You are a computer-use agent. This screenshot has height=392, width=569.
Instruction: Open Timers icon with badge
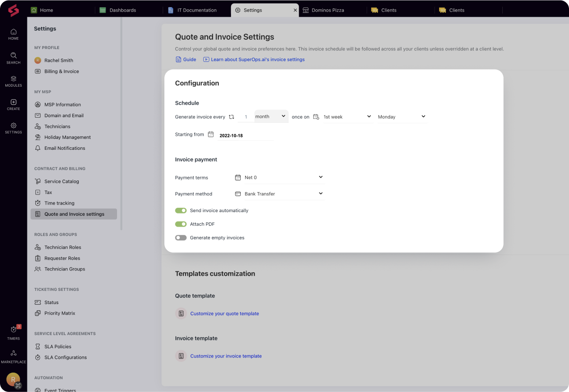[13, 330]
